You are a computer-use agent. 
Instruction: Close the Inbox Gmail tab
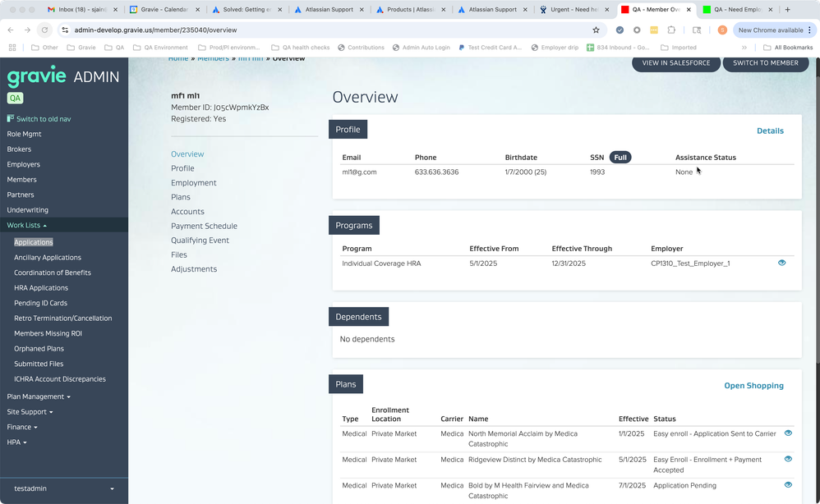[116, 9]
